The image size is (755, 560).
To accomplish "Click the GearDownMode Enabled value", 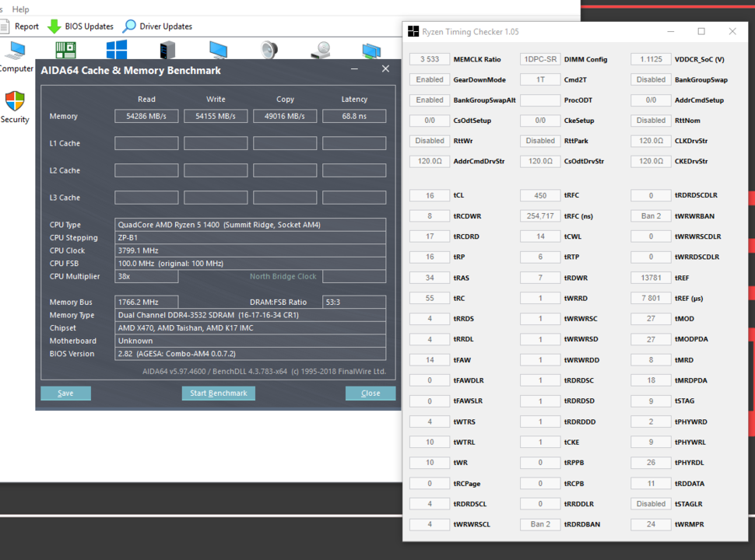I will pyautogui.click(x=430, y=79).
